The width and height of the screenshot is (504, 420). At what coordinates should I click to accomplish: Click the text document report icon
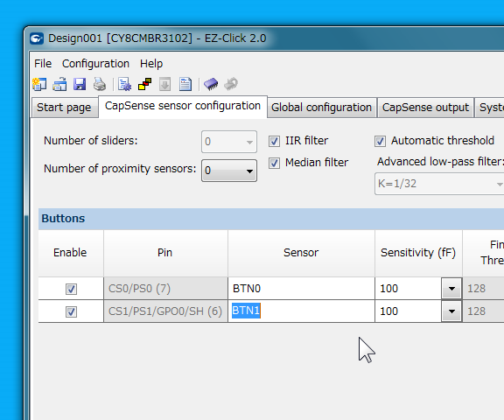(185, 85)
